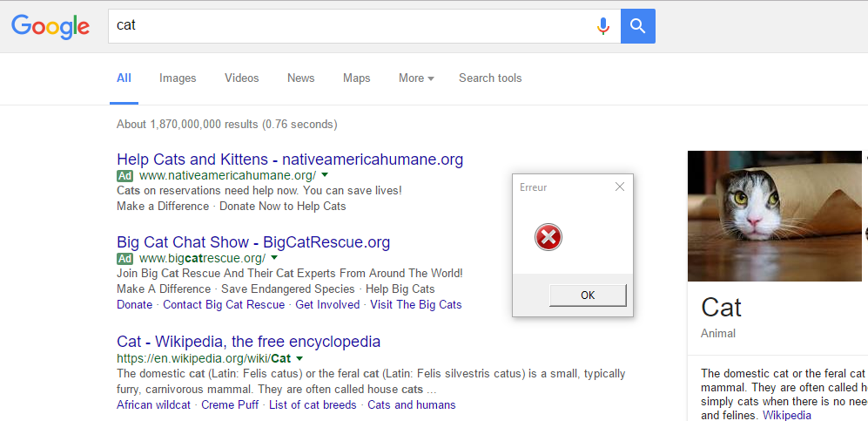
Task: Click the cat photo in knowledge panel
Action: (x=775, y=216)
